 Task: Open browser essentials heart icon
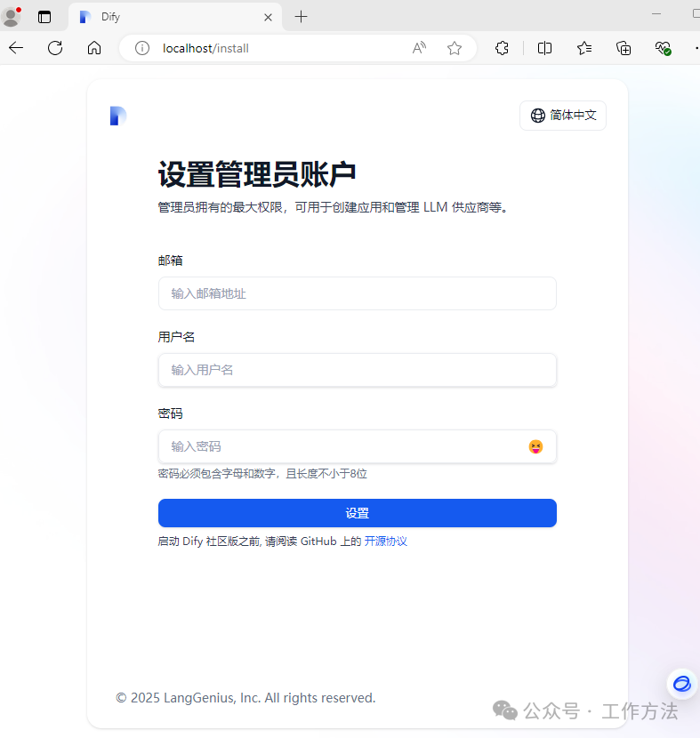(663, 48)
